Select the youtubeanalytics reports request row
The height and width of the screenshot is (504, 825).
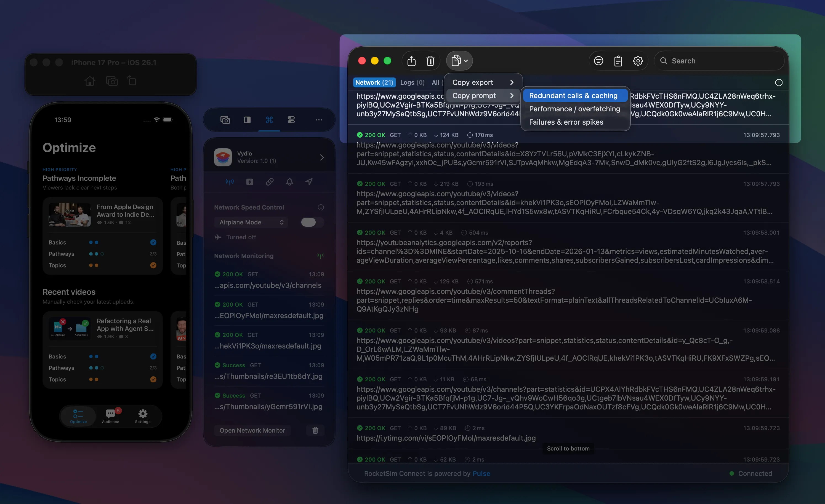click(x=568, y=247)
